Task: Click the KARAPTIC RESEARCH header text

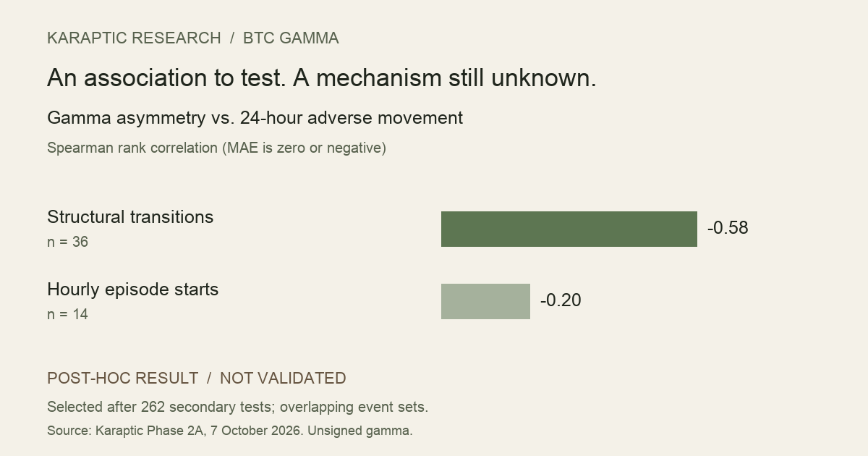Action: tap(134, 38)
